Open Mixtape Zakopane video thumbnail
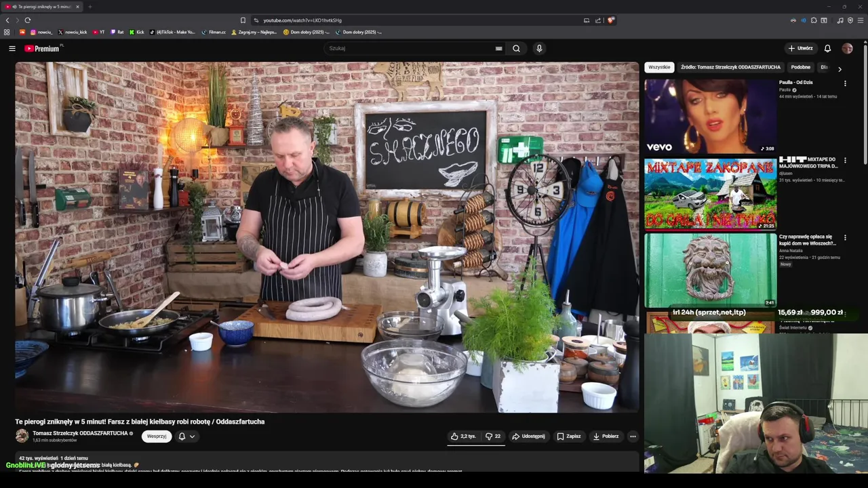This screenshot has height=488, width=868. [x=710, y=194]
